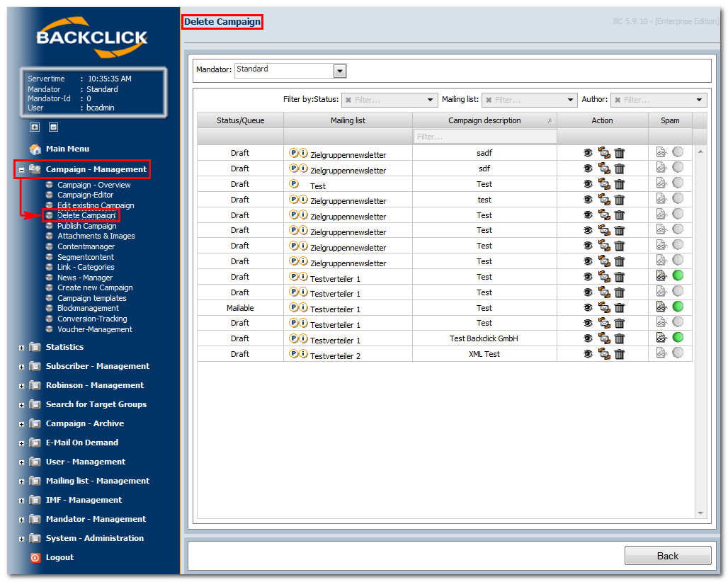This screenshot has width=728, height=582.
Task: Sort by Campaign description column header
Action: 484,120
